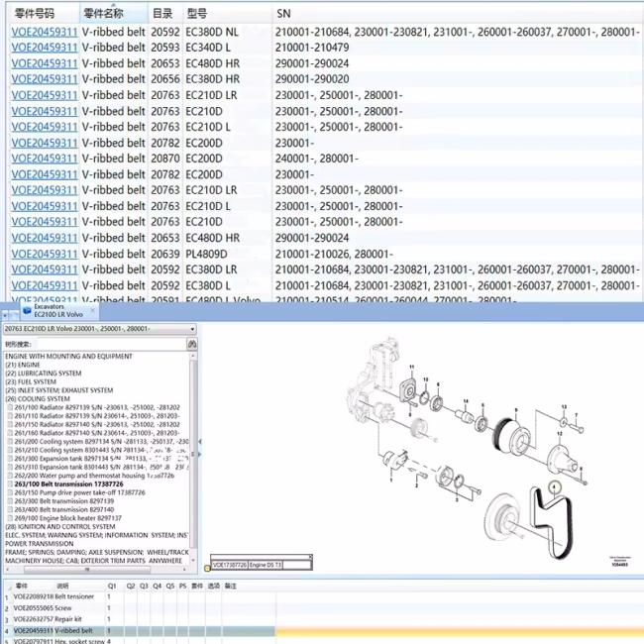Expand the (22) LUBRICATING SYSTEM node

pyautogui.click(x=44, y=374)
